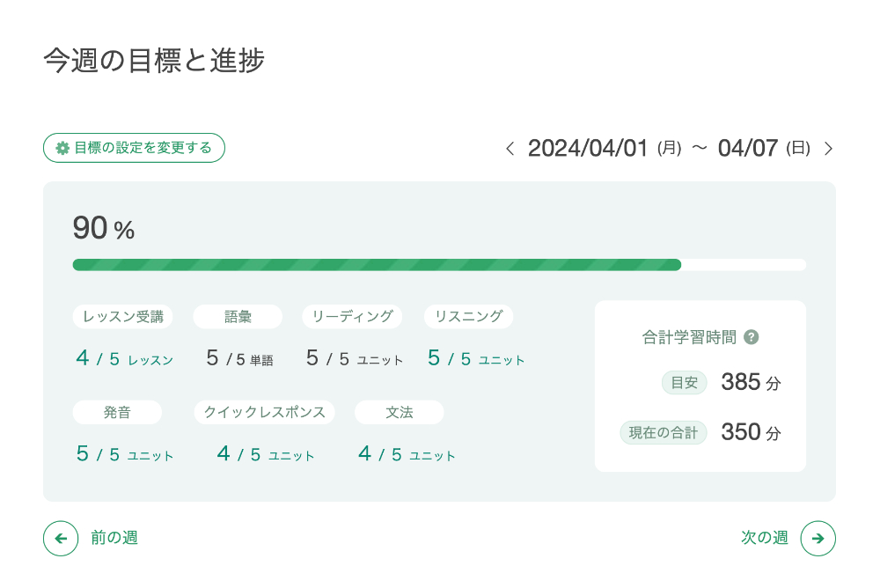This screenshot has width=880, height=588.
Task: Click the question mark help icon
Action: [x=752, y=337]
